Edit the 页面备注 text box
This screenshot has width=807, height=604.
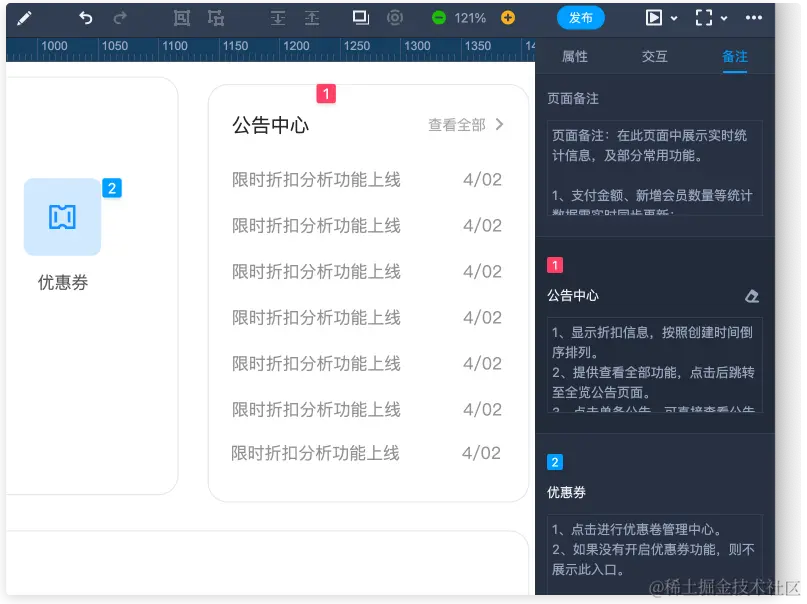click(x=655, y=168)
